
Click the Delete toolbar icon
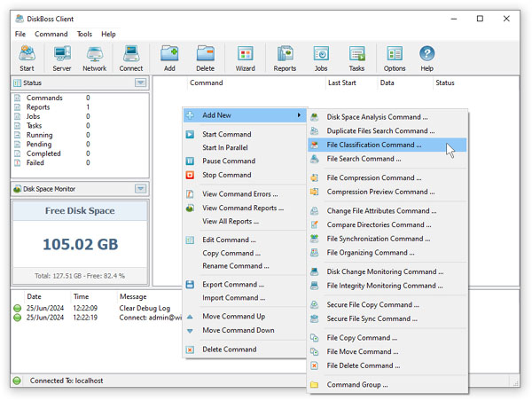tap(206, 59)
